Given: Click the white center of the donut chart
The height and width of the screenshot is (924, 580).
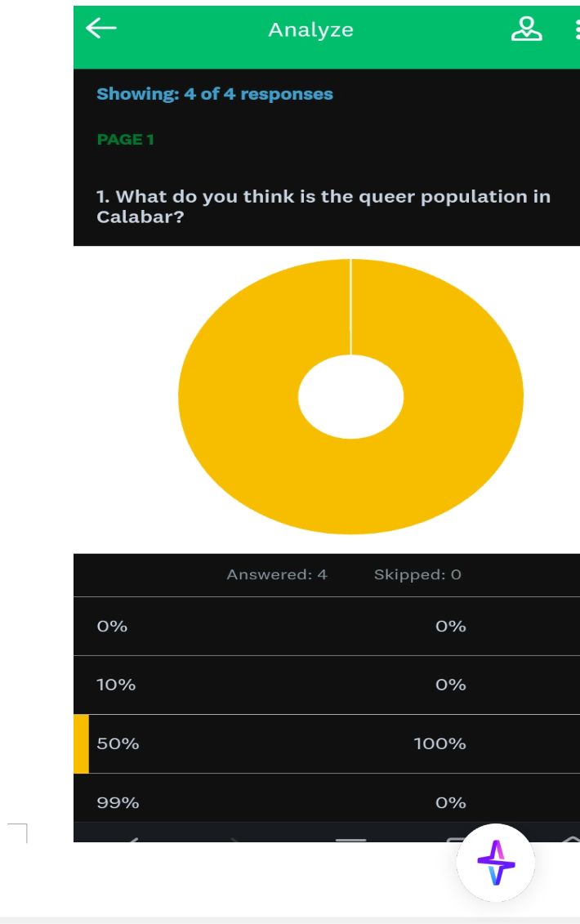Looking at the screenshot, I should click(x=350, y=398).
